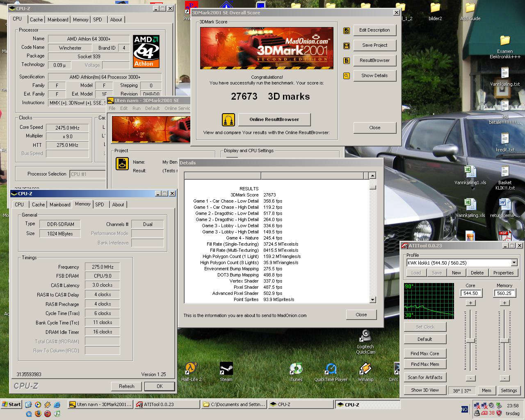525x420 pixels.
Task: Open the About tab in bottom CPU-Z window
Action: [118, 205]
